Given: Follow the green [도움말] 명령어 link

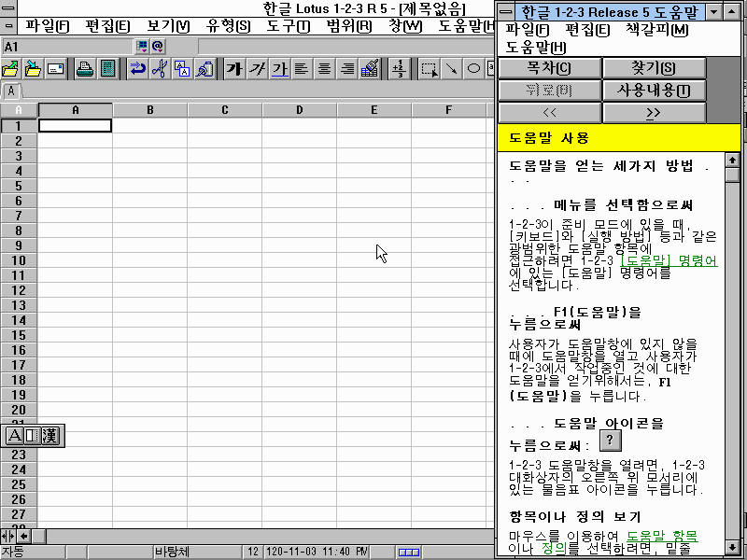Looking at the screenshot, I should 669,261.
